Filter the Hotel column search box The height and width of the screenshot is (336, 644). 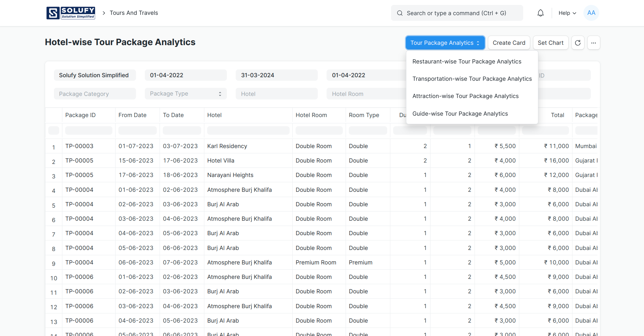click(x=248, y=130)
